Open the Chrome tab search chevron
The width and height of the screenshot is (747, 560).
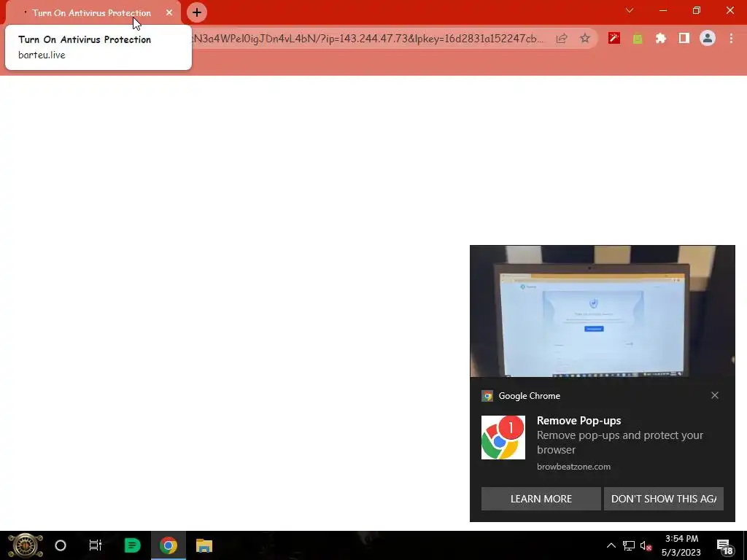click(x=630, y=10)
